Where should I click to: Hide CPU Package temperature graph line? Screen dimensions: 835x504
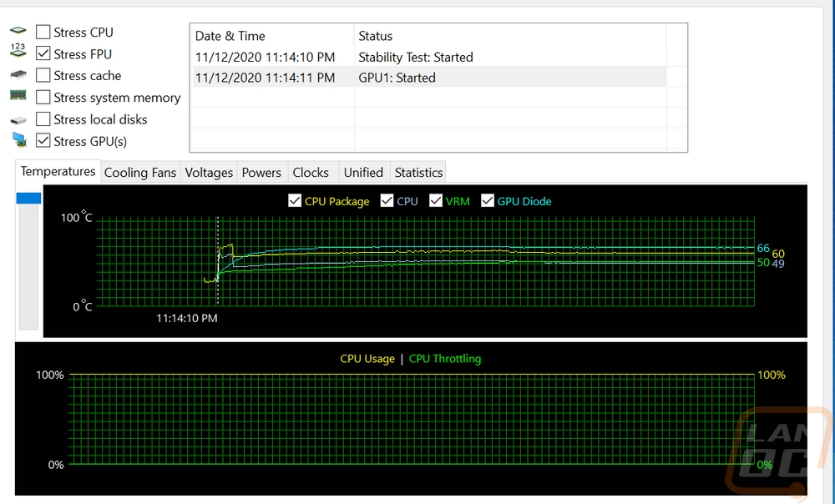pos(295,200)
